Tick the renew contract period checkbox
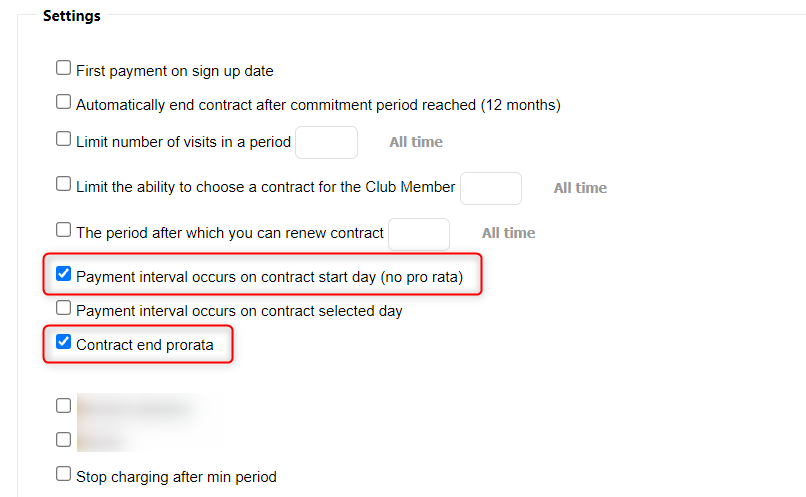This screenshot has height=497, width=806. (x=64, y=230)
